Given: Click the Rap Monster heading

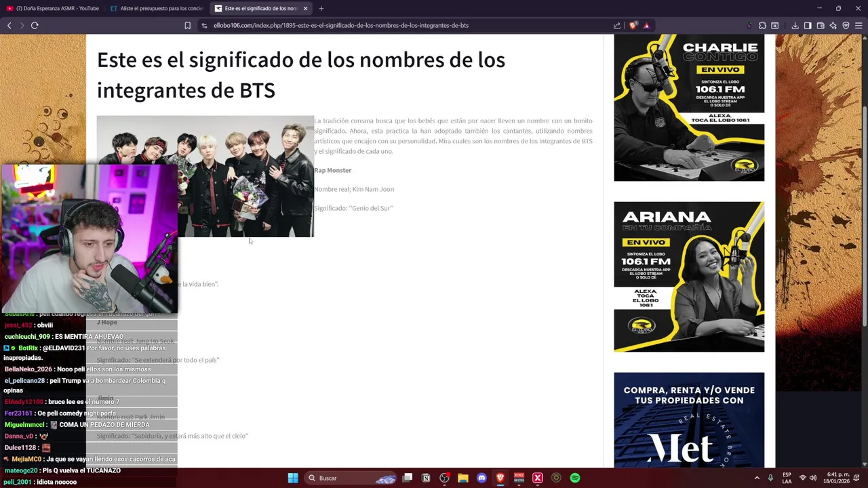Looking at the screenshot, I should point(332,170).
